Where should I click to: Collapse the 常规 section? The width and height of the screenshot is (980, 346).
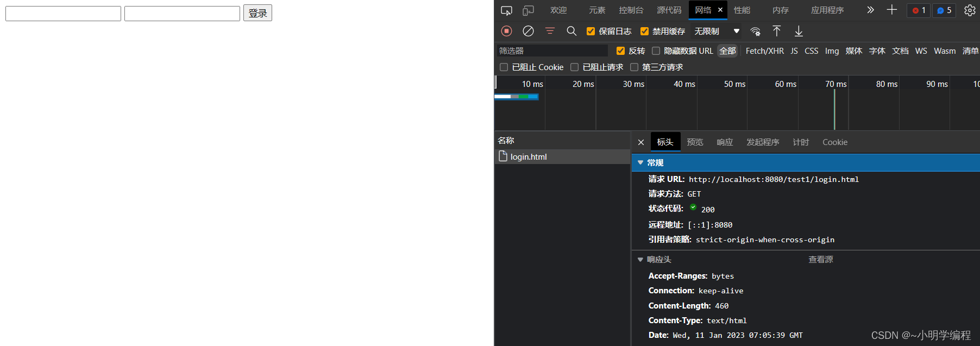point(640,162)
